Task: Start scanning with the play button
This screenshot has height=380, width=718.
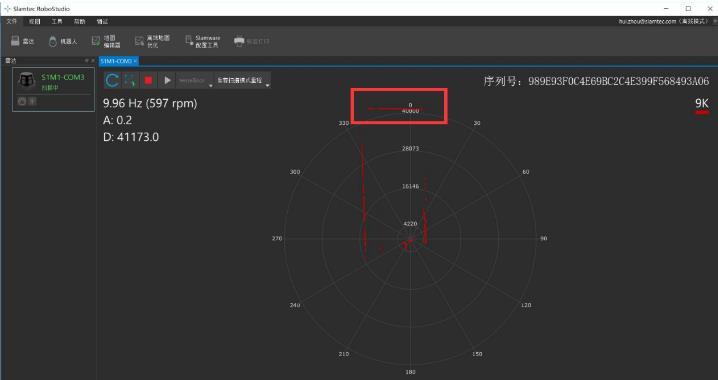Action: pos(167,81)
